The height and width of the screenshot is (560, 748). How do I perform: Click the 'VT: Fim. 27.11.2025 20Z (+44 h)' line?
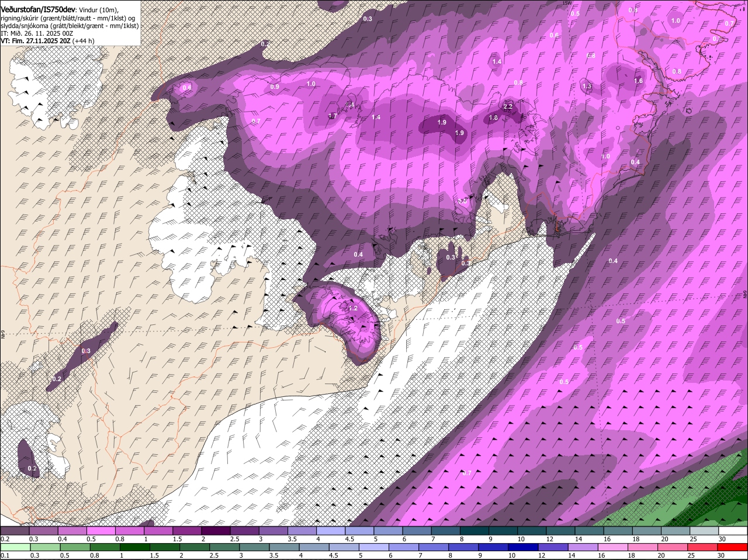pos(48,41)
